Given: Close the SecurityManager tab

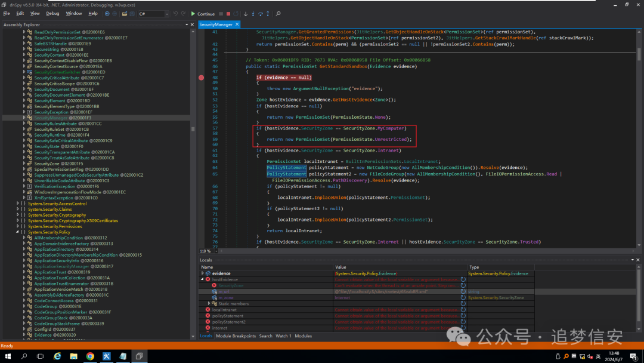Looking at the screenshot, I should pyautogui.click(x=237, y=24).
